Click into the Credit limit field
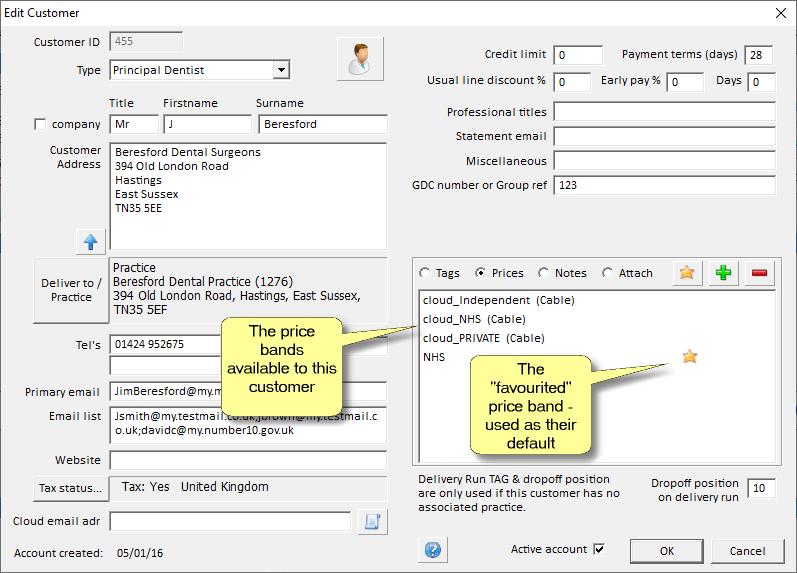 tap(578, 55)
